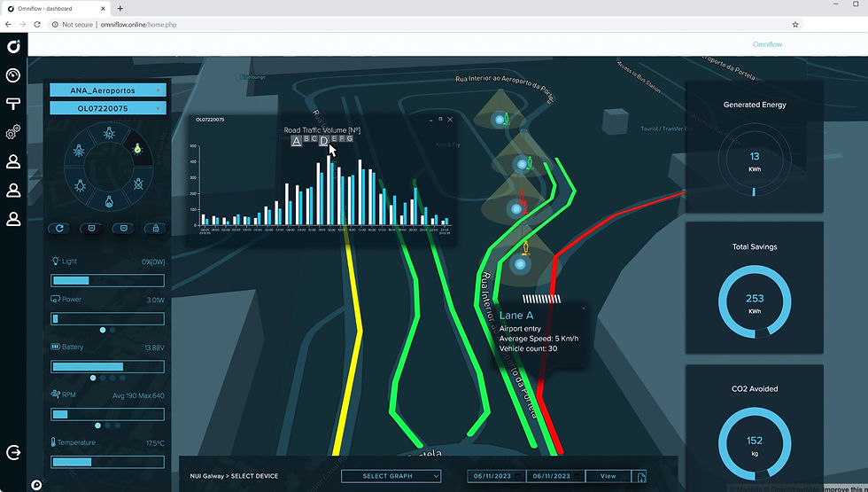
Task: Open a new browser tab
Action: (x=120, y=8)
